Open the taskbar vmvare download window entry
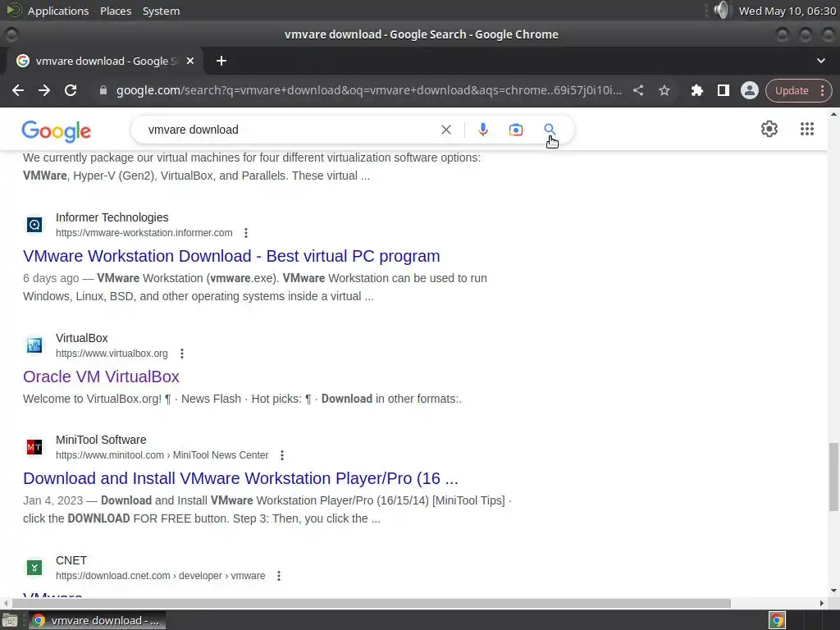 pos(97,620)
